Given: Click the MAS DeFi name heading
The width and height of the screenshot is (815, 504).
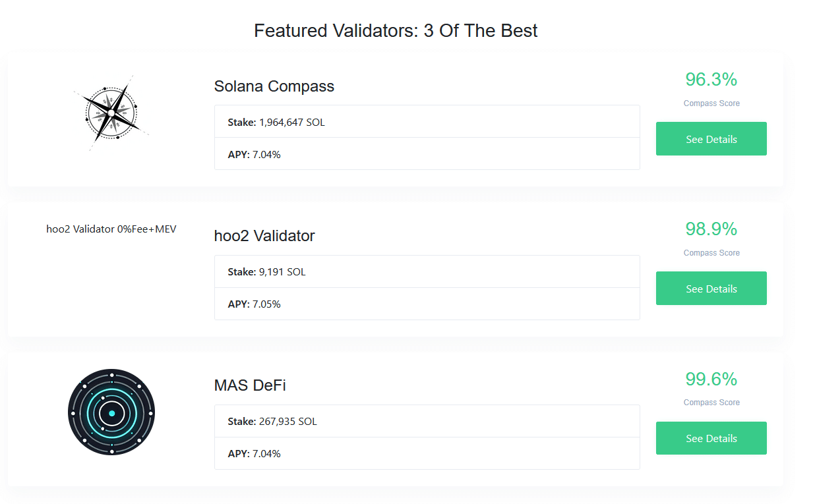Looking at the screenshot, I should pos(250,385).
